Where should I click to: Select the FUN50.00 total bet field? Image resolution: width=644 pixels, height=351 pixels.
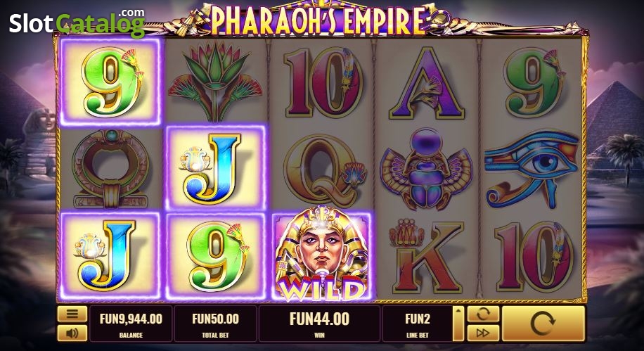coord(215,324)
